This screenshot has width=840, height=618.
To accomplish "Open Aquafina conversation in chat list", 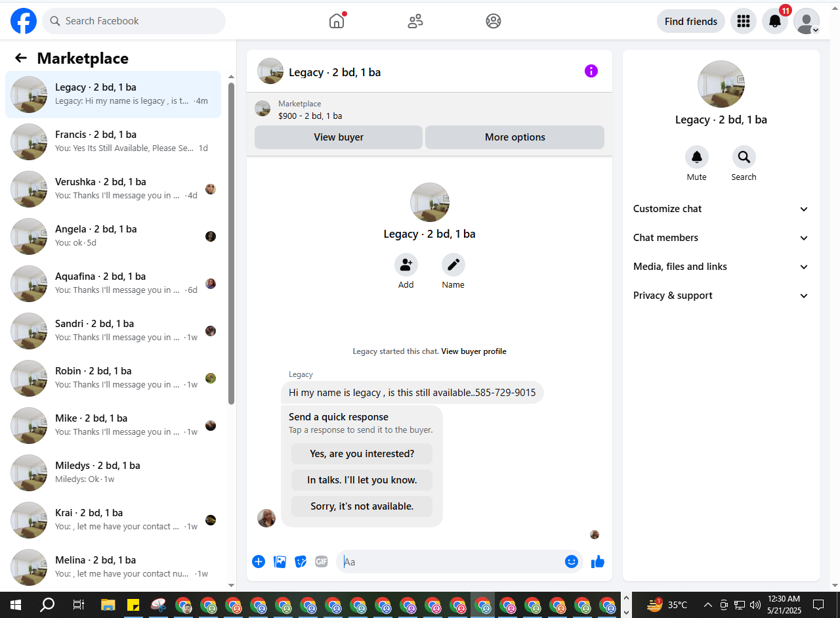I will pyautogui.click(x=113, y=284).
